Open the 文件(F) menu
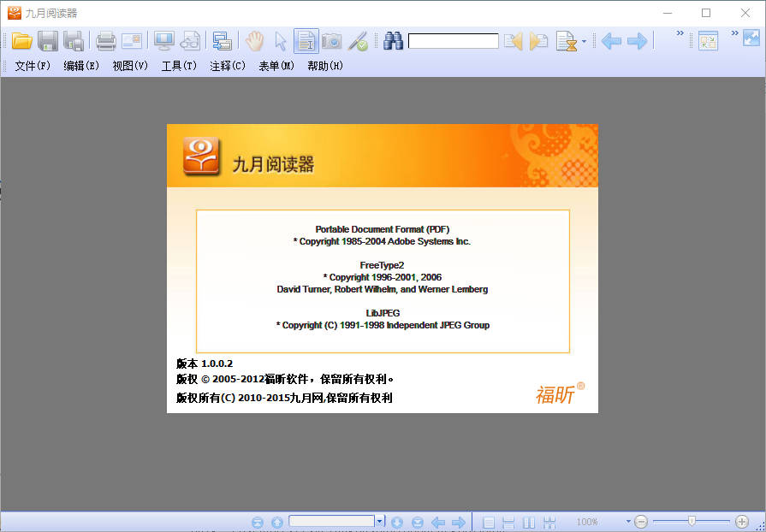The height and width of the screenshot is (532, 766). tap(33, 66)
